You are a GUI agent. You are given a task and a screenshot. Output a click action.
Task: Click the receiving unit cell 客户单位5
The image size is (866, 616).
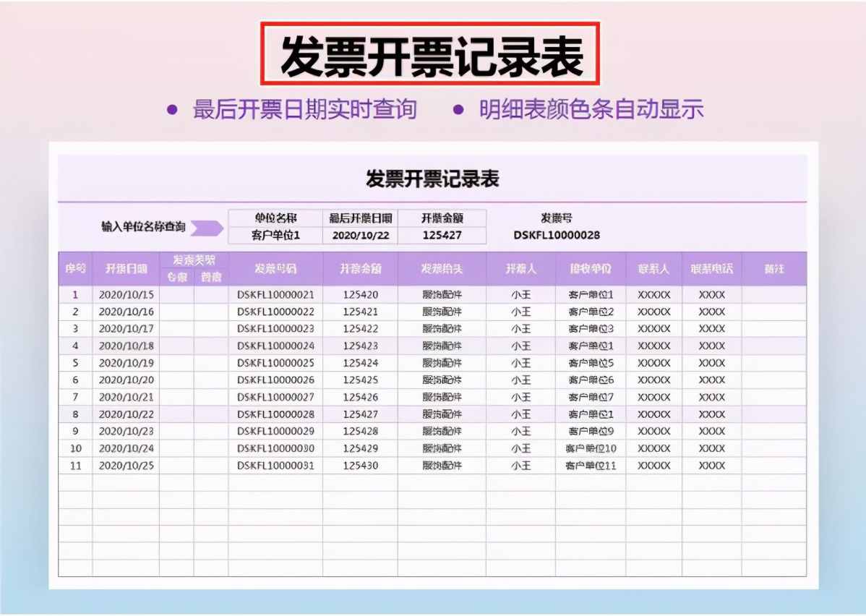pyautogui.click(x=591, y=364)
